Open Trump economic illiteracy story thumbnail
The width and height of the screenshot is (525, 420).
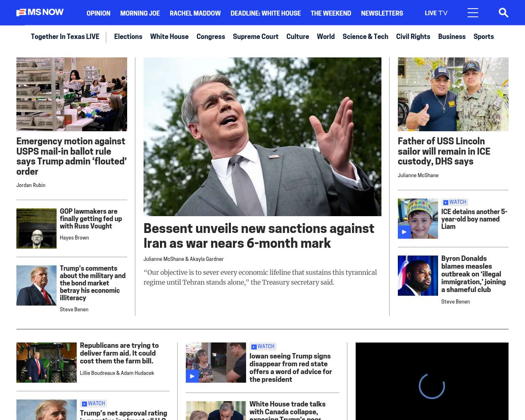tap(37, 285)
